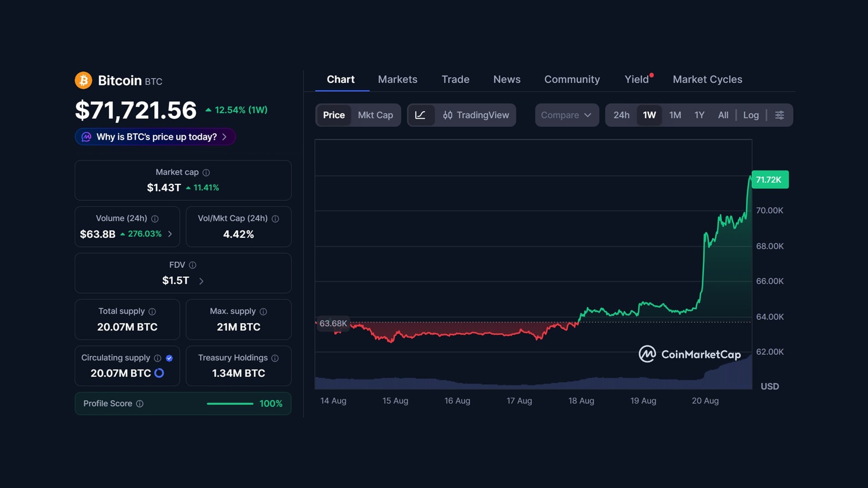Set chart range to All

coord(723,115)
